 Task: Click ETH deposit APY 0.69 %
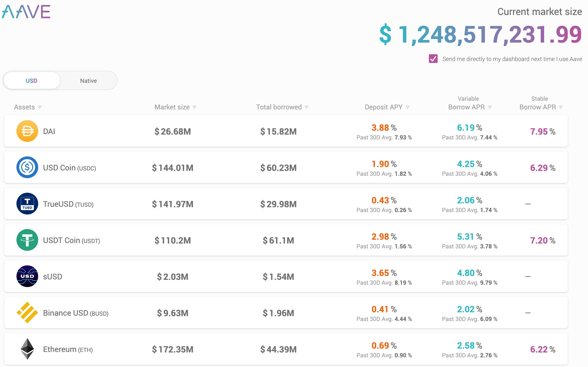[x=384, y=345]
